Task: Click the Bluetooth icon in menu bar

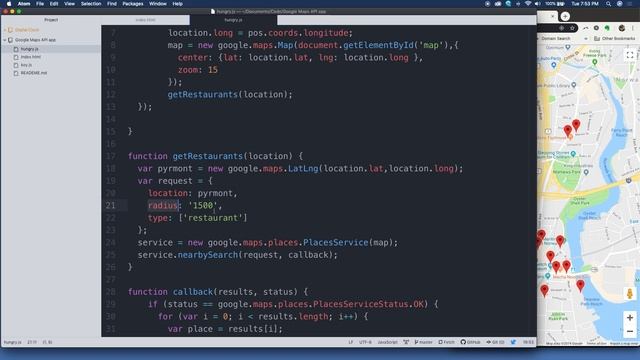Action: click(x=518, y=4)
